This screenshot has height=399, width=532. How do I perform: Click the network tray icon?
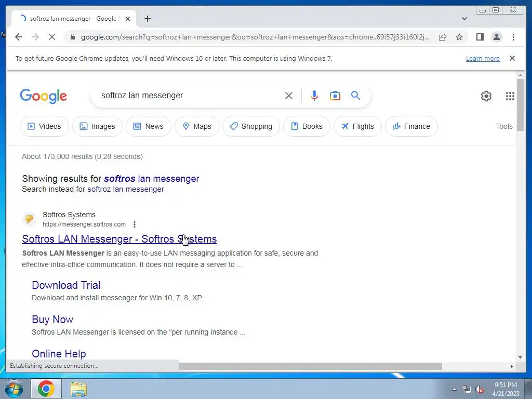(x=467, y=389)
